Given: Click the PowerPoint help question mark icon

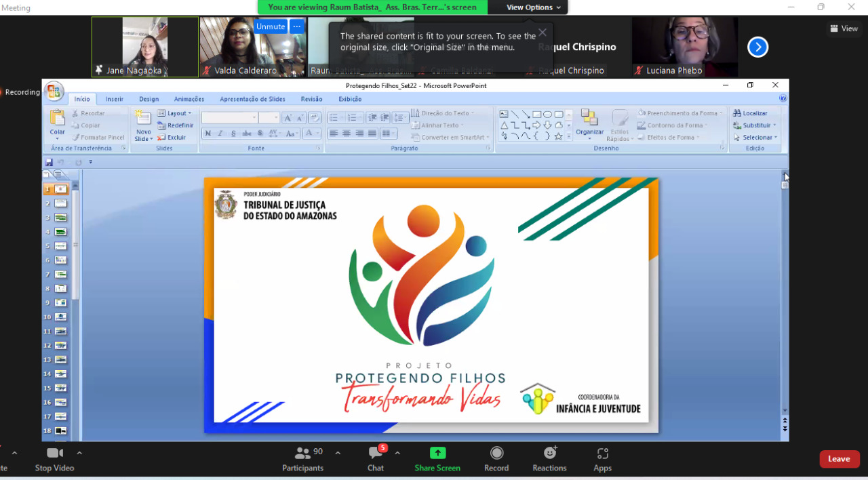Looking at the screenshot, I should [783, 99].
